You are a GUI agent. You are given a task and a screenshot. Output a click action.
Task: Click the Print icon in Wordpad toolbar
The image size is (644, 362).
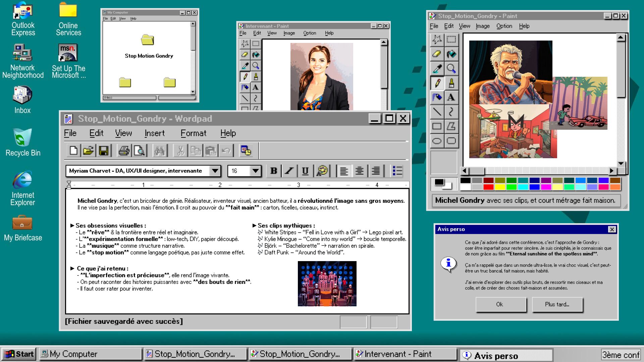(124, 151)
